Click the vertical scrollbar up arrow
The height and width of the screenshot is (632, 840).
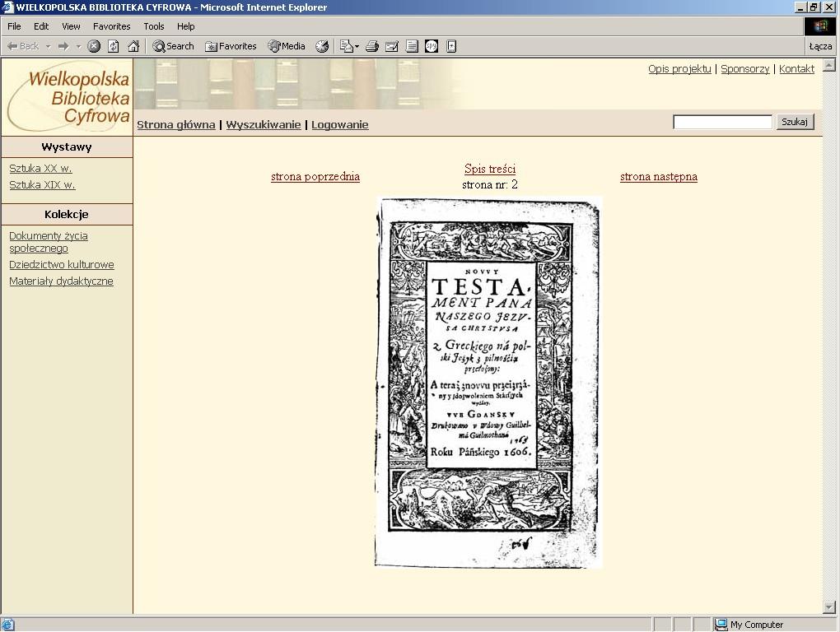pyautogui.click(x=828, y=65)
